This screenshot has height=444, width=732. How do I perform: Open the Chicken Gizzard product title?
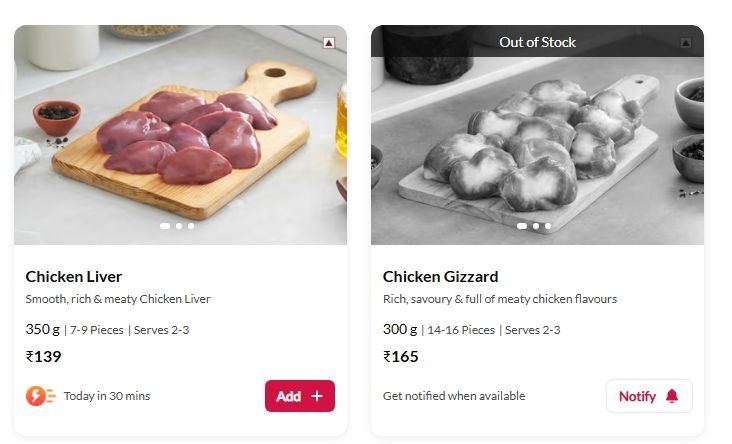(x=440, y=277)
